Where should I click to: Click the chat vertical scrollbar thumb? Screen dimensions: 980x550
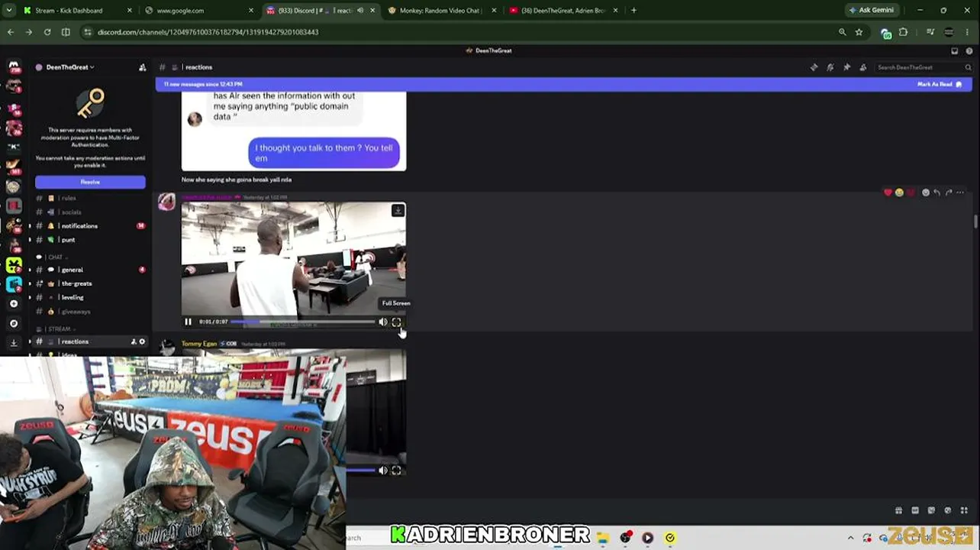(x=975, y=222)
